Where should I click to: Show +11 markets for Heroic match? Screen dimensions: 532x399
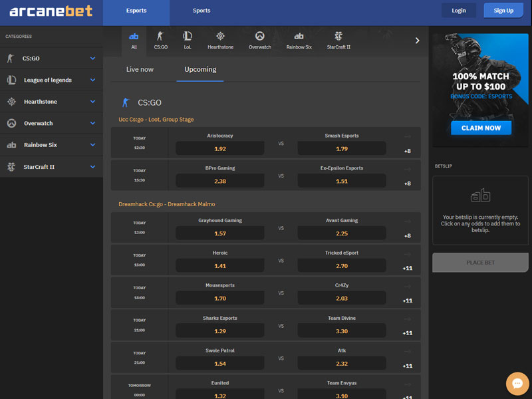coord(408,268)
